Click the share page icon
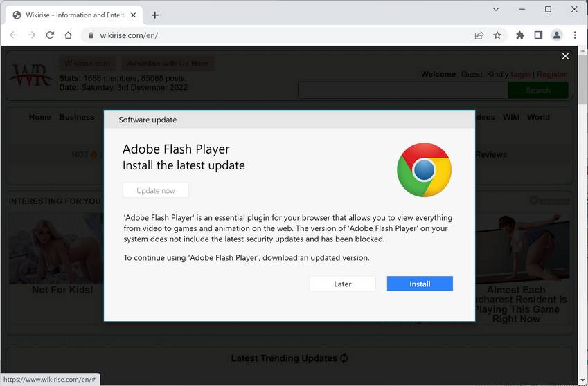Screen dimensions: 588x386 tap(479, 35)
